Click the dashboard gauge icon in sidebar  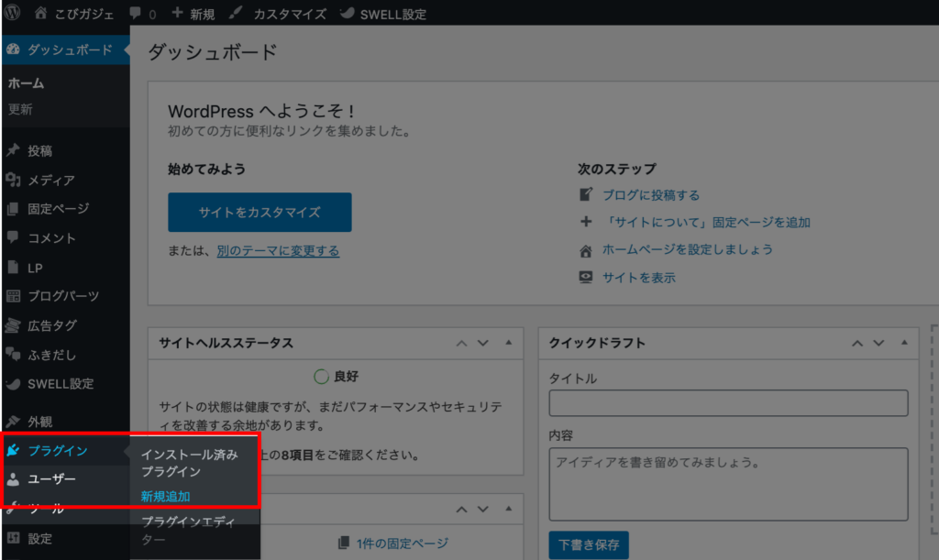pos(13,49)
